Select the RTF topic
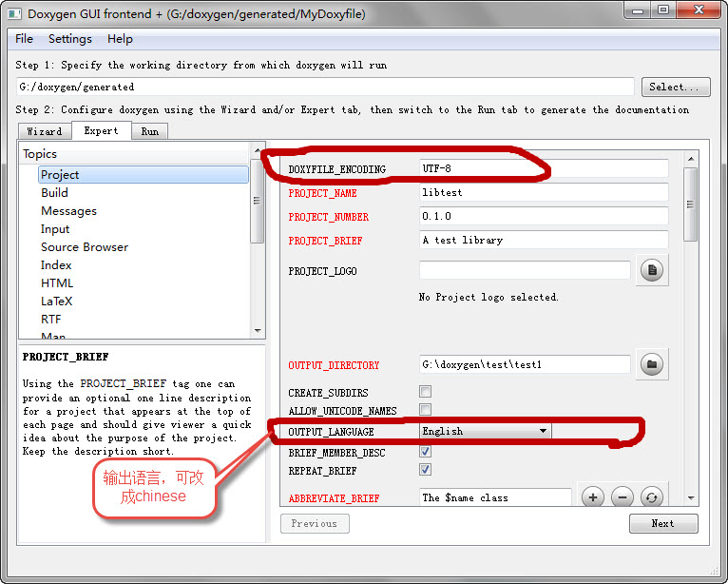The height and width of the screenshot is (584, 728). (x=50, y=320)
